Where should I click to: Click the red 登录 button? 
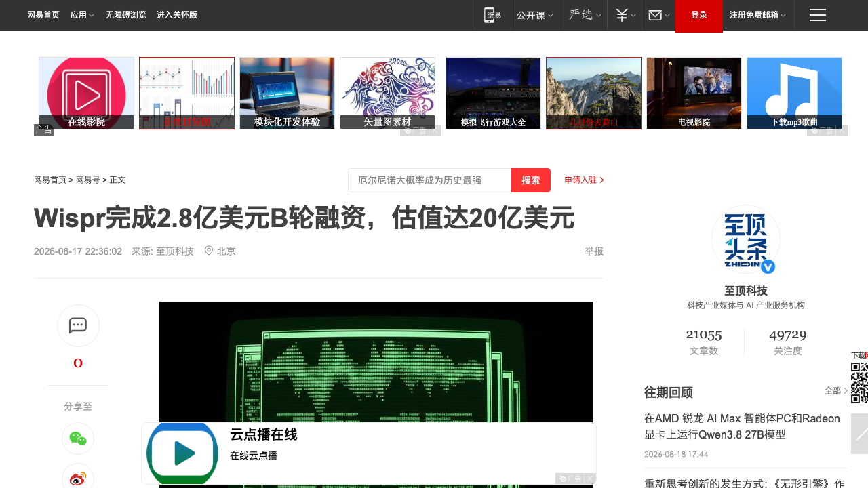pyautogui.click(x=699, y=15)
